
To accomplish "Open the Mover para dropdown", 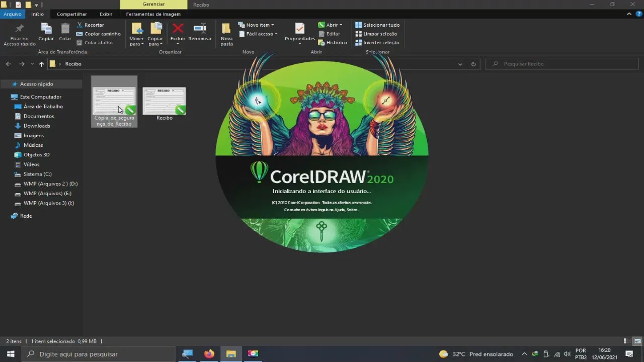I will coord(136,35).
